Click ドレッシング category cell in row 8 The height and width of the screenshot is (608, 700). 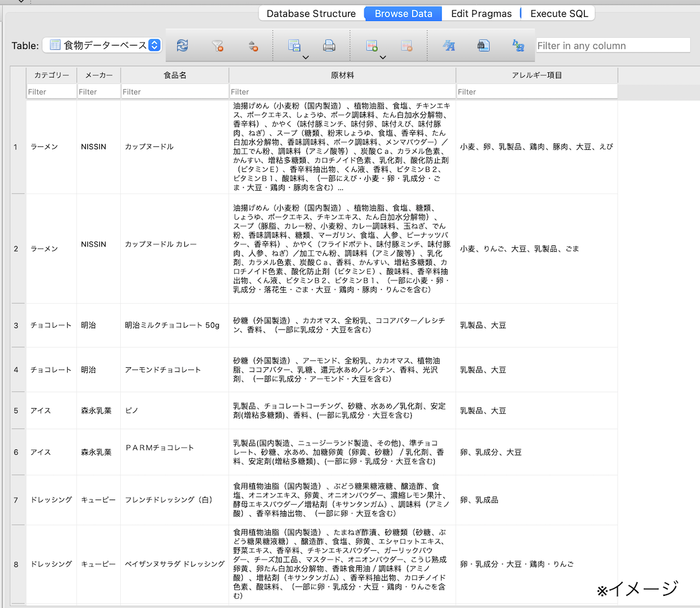point(51,564)
